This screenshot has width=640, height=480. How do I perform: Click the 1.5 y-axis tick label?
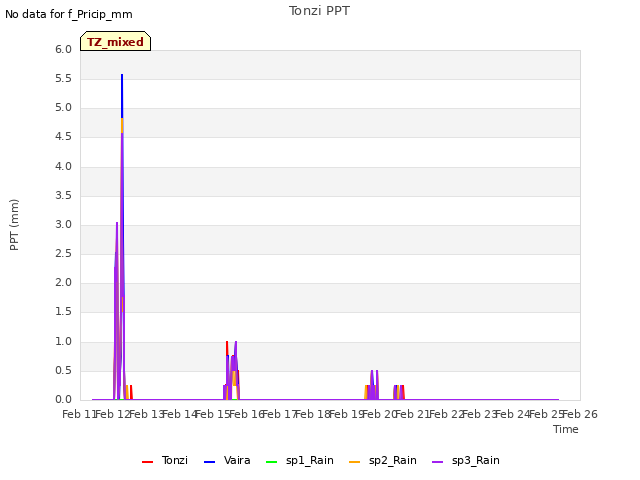[63, 312]
